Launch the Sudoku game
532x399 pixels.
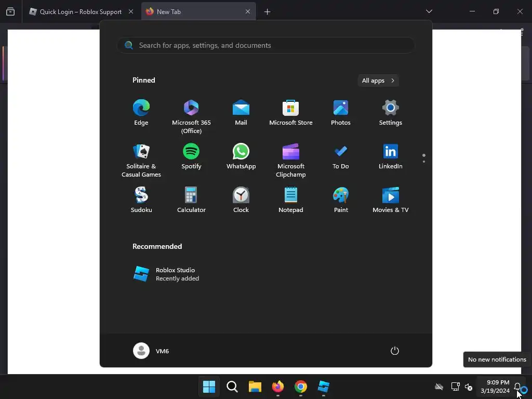(141, 200)
